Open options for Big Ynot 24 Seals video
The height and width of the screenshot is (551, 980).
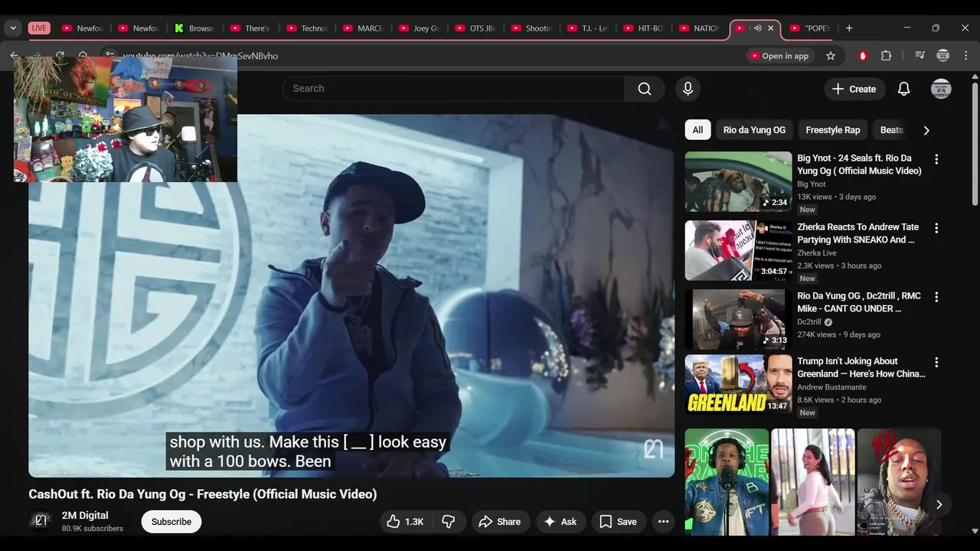tap(936, 159)
